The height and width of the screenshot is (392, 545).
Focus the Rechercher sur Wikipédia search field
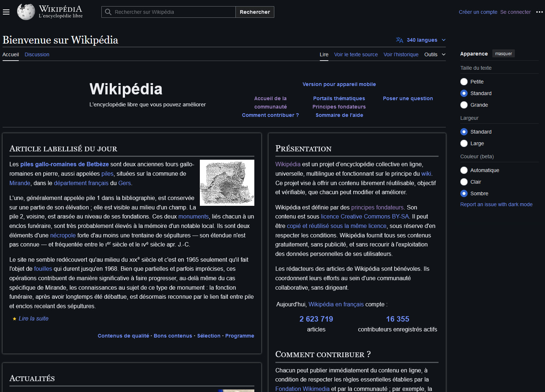tap(169, 12)
